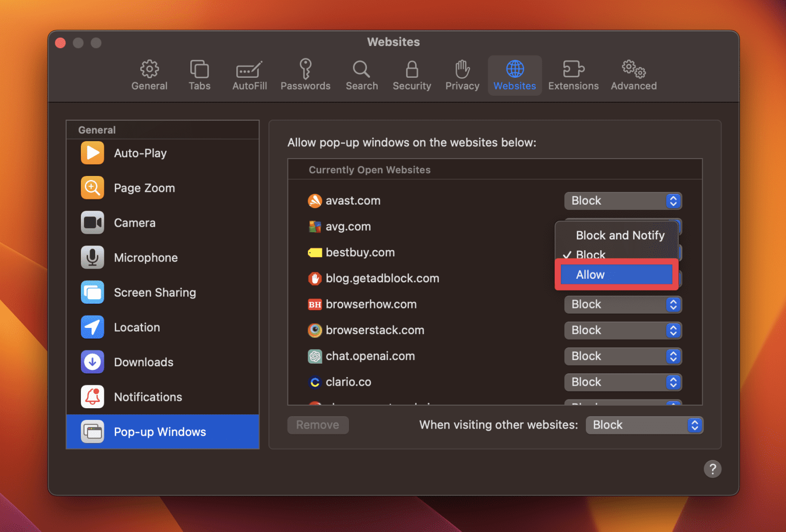
Task: Select Screen Sharing in the sidebar
Action: click(x=155, y=292)
